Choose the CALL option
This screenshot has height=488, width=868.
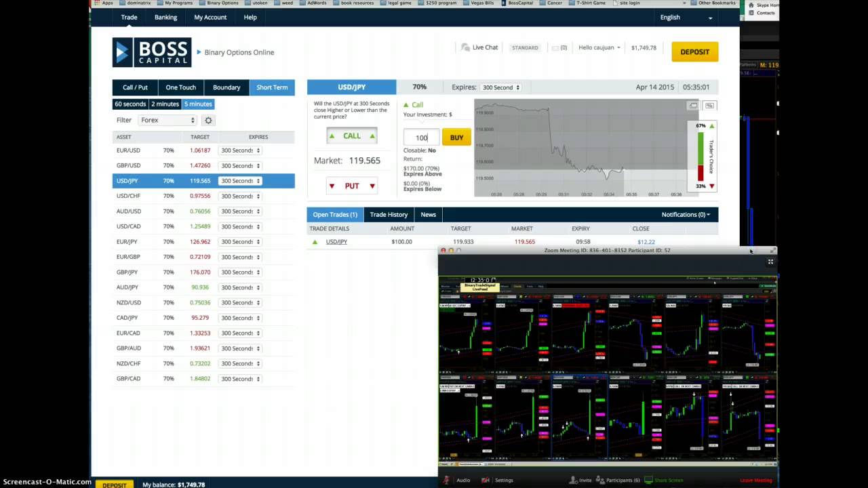point(351,136)
